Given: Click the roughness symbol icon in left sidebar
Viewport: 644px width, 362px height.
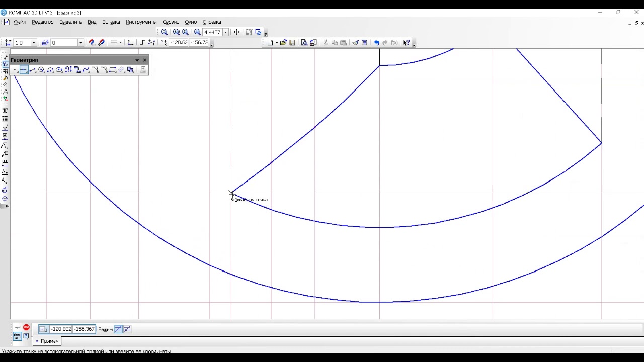Looking at the screenshot, I should (5, 128).
